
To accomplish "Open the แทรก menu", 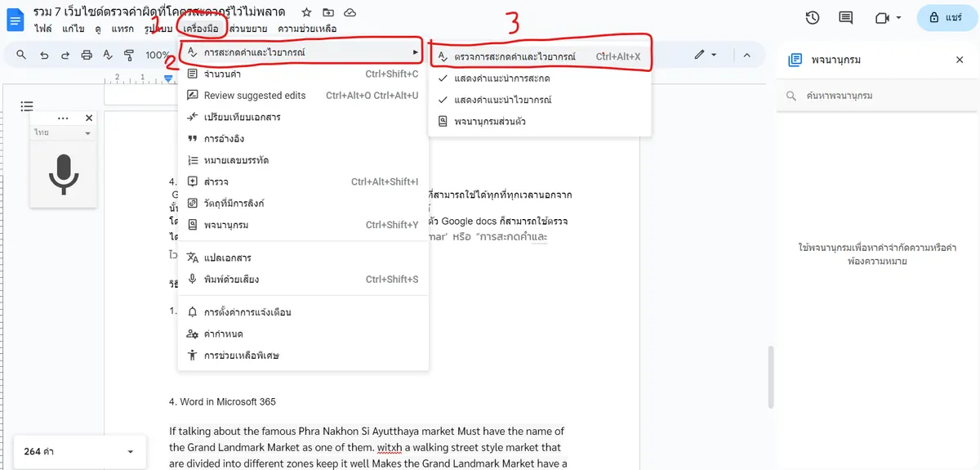I will pyautogui.click(x=122, y=29).
